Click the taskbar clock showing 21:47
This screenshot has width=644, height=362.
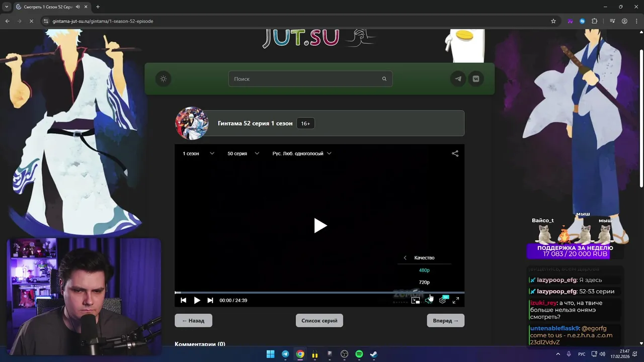620,354
